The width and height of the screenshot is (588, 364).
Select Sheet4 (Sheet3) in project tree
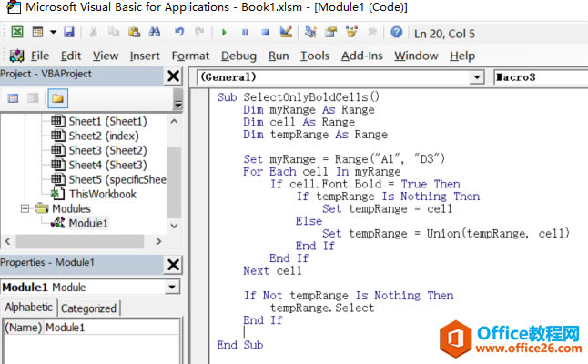(x=107, y=165)
